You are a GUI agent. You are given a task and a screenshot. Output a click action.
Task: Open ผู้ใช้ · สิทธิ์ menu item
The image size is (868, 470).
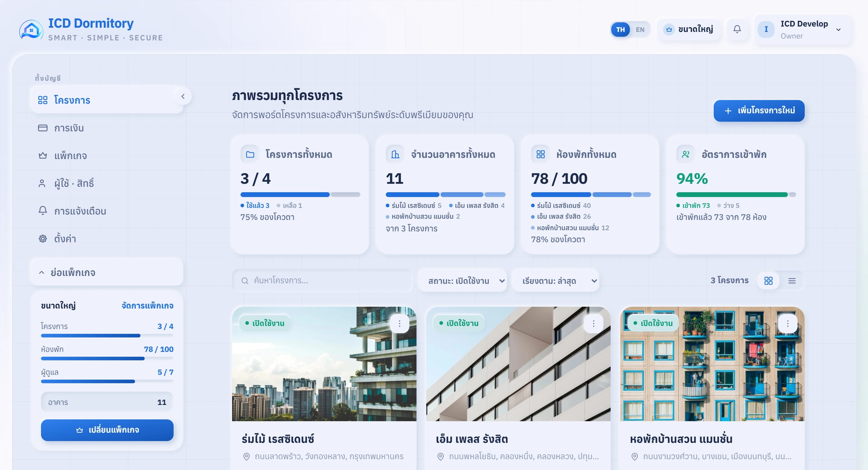tap(107, 183)
